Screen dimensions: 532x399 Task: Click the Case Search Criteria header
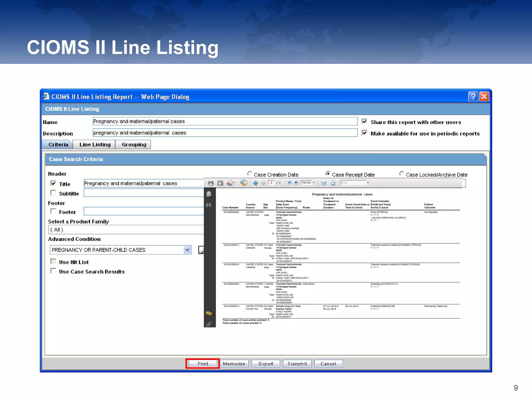[x=265, y=159]
